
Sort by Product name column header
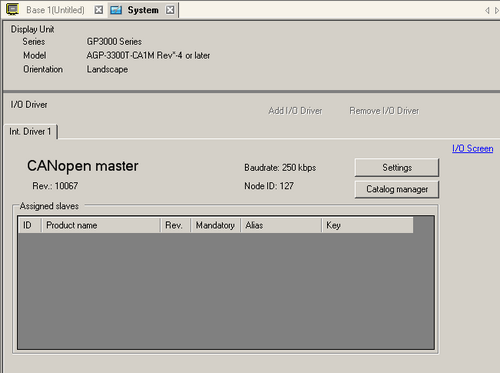point(101,225)
